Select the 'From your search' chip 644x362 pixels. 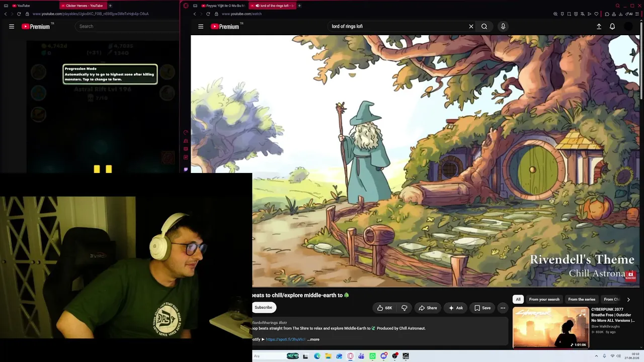pos(544,299)
